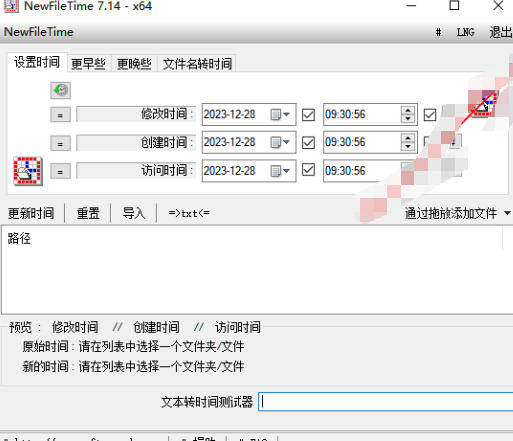Viewport: 513px width, 441px height.
Task: Open the calendar dropdown for 创建时间 date
Action: pyautogui.click(x=280, y=143)
